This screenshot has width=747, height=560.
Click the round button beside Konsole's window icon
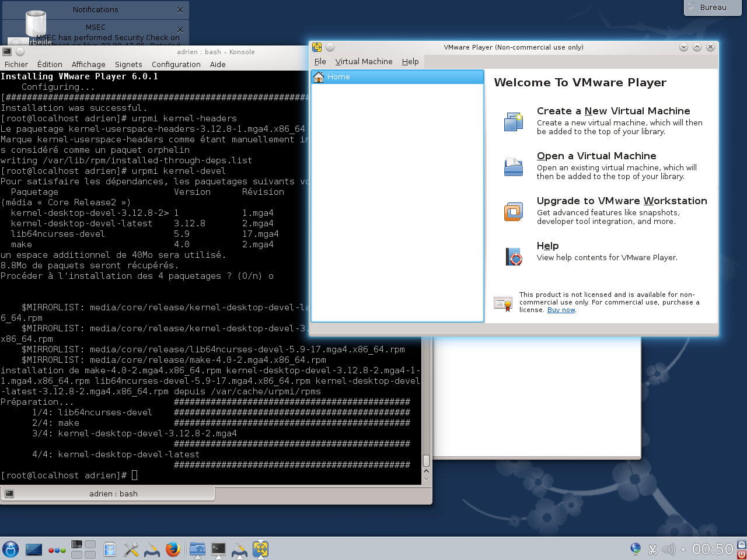tap(20, 52)
